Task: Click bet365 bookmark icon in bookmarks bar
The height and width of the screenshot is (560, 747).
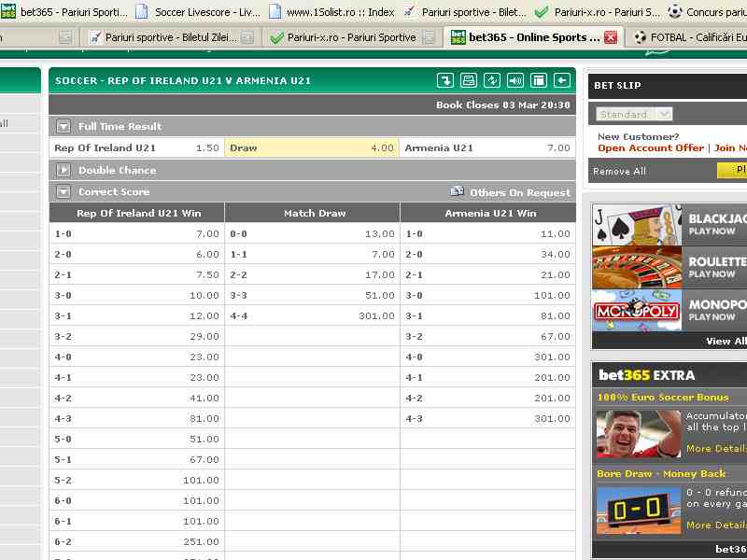Action: (x=8, y=11)
